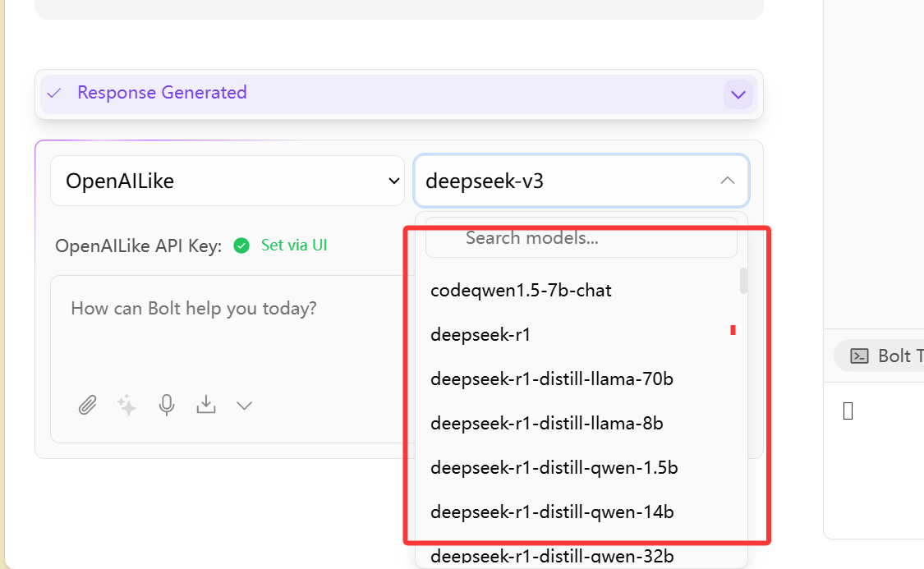Click the Response Generated checkmark icon
924x569 pixels.
(x=54, y=93)
